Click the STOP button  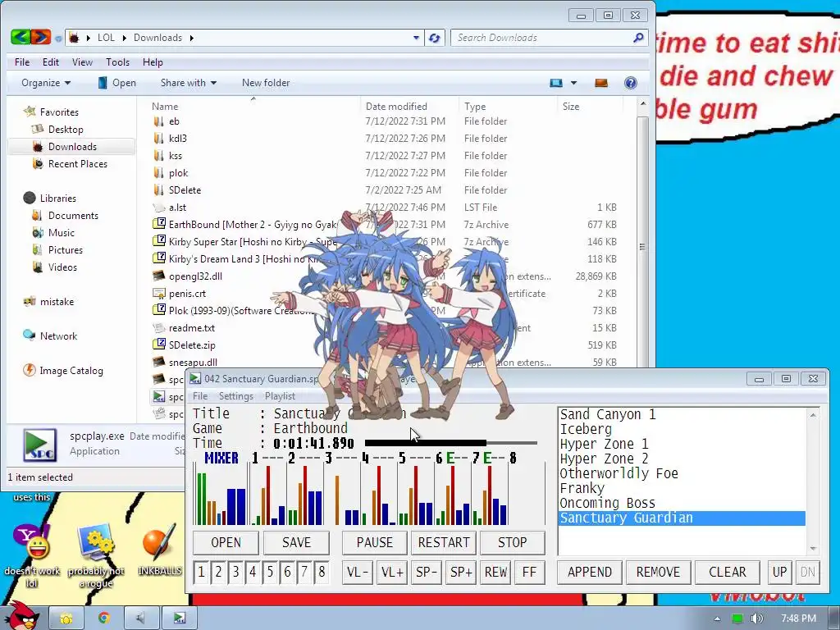tap(512, 543)
